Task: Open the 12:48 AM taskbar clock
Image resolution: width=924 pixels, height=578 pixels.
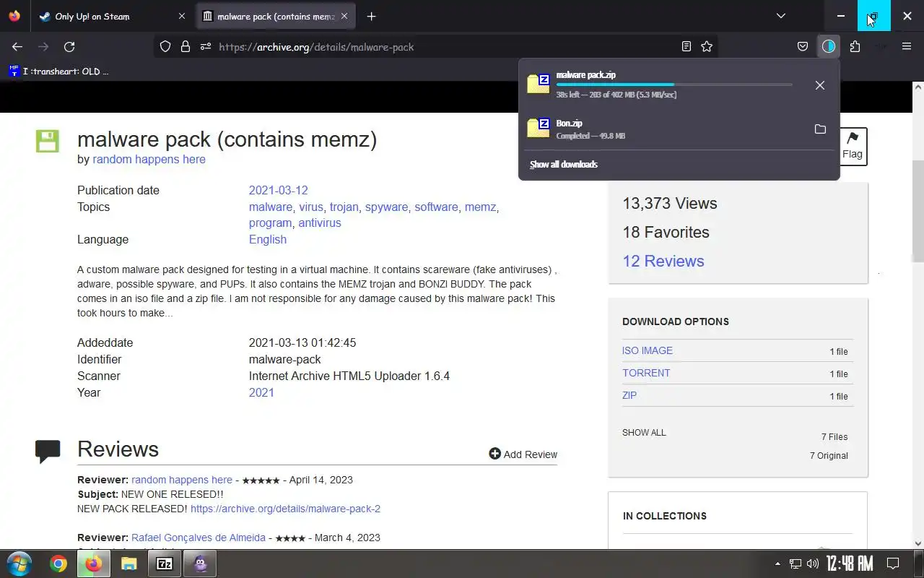Action: point(850,564)
